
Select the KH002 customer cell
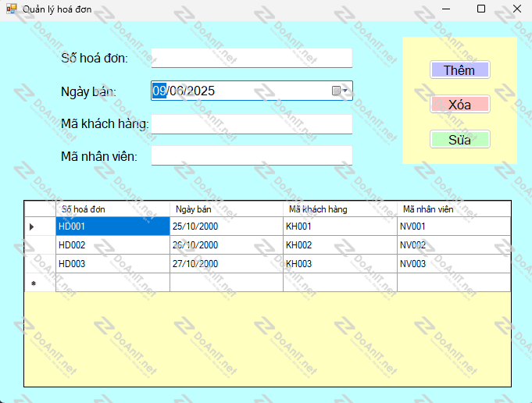(340, 245)
